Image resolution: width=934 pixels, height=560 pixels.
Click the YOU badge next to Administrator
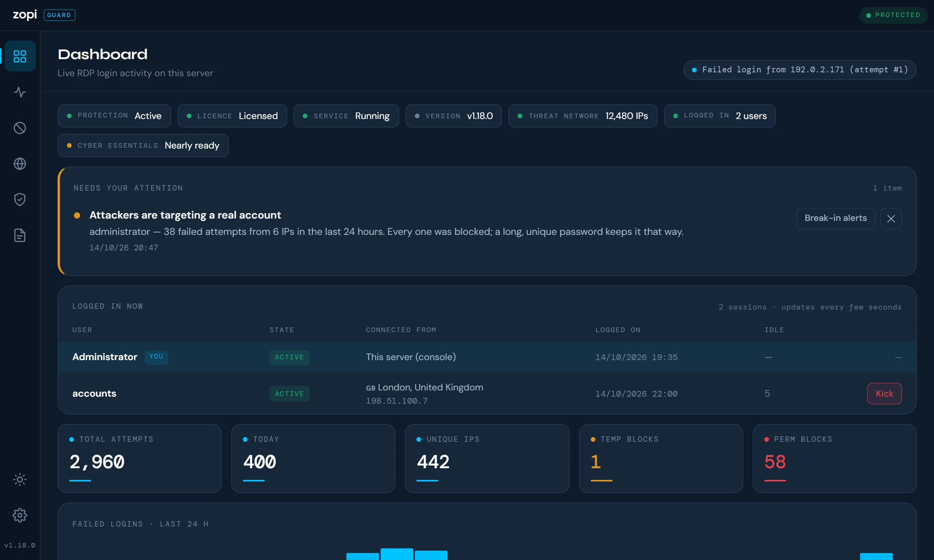pyautogui.click(x=156, y=357)
